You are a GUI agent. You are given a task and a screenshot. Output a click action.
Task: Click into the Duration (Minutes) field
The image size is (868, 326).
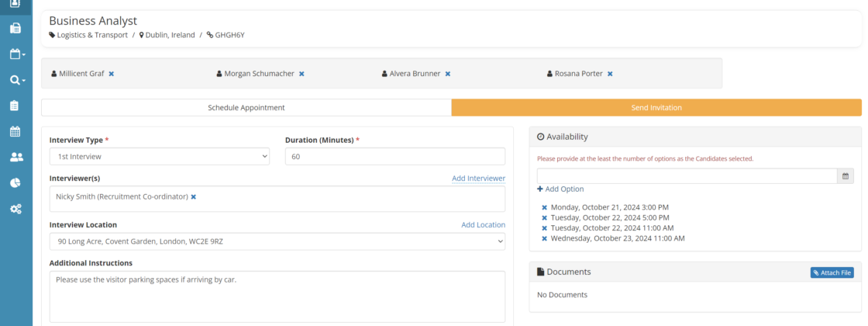[394, 157]
